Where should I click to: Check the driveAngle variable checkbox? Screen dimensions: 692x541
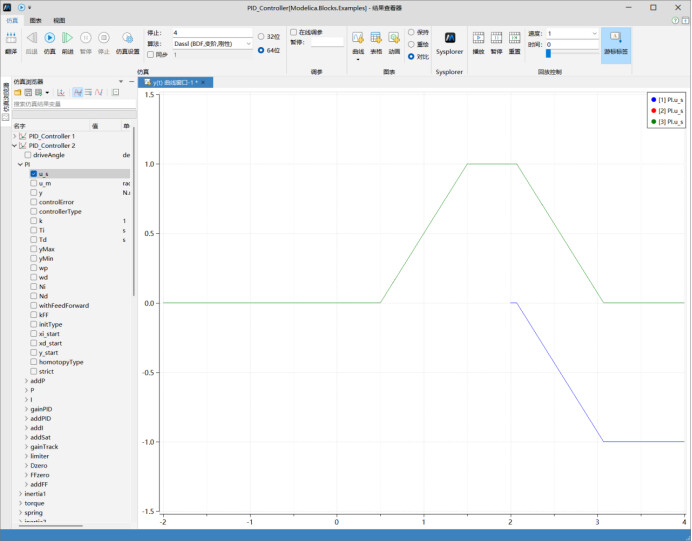[x=28, y=155]
